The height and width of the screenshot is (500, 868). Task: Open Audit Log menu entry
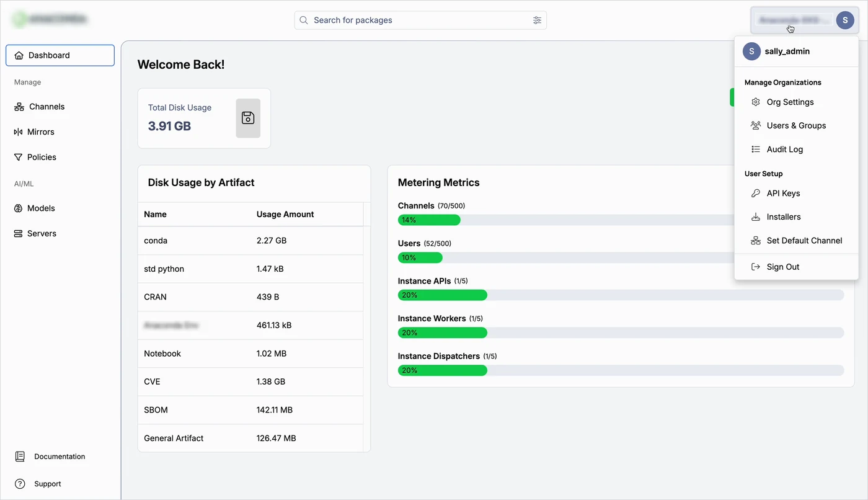pos(797,149)
